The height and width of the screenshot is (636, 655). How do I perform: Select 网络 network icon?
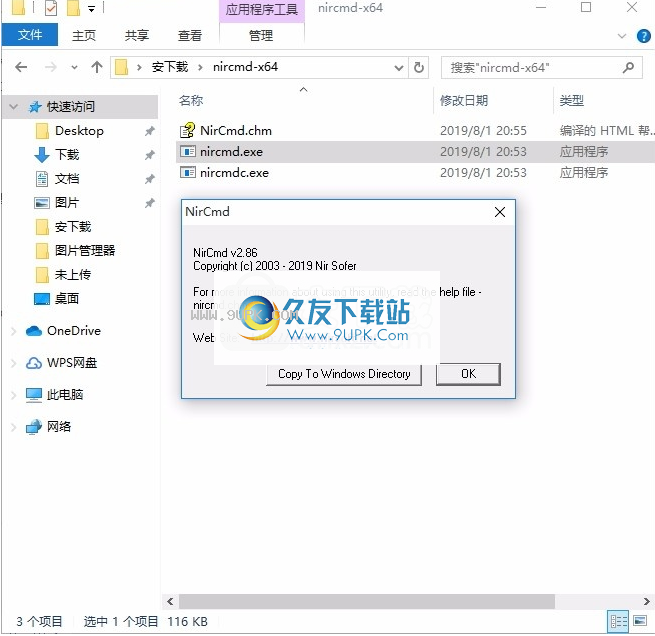coord(34,427)
